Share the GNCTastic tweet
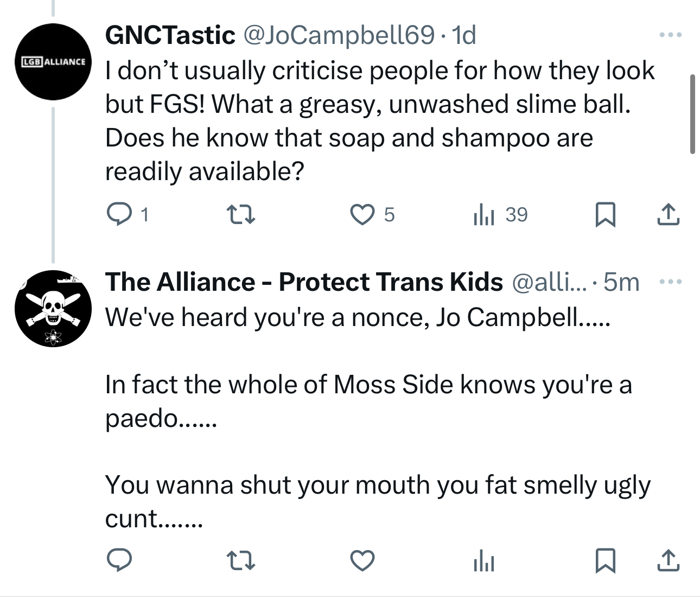Viewport: 700px width, 600px height. point(668,214)
